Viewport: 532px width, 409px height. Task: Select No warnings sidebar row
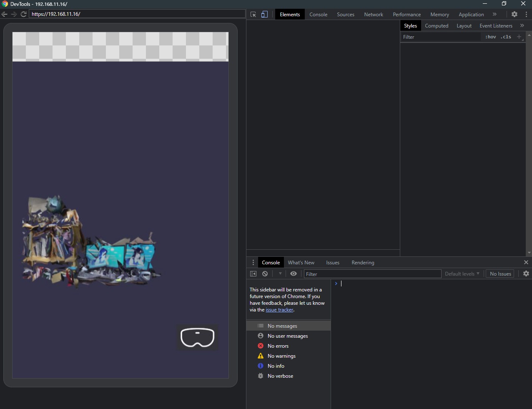click(289, 356)
